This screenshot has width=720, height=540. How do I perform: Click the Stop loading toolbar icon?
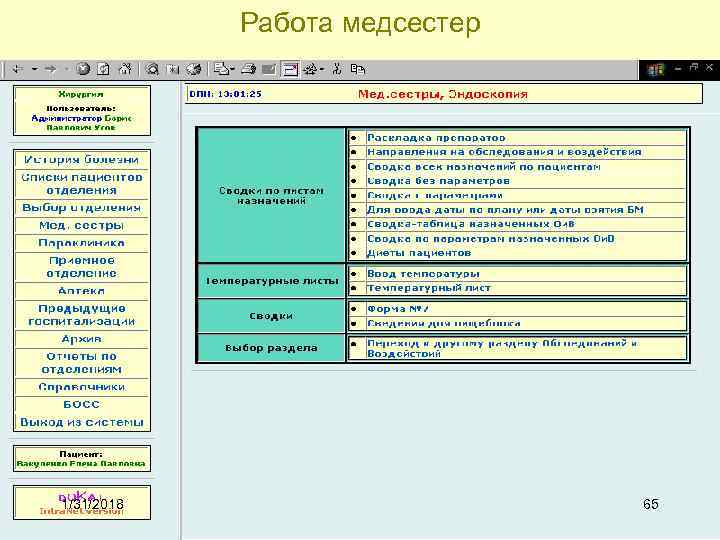point(83,69)
